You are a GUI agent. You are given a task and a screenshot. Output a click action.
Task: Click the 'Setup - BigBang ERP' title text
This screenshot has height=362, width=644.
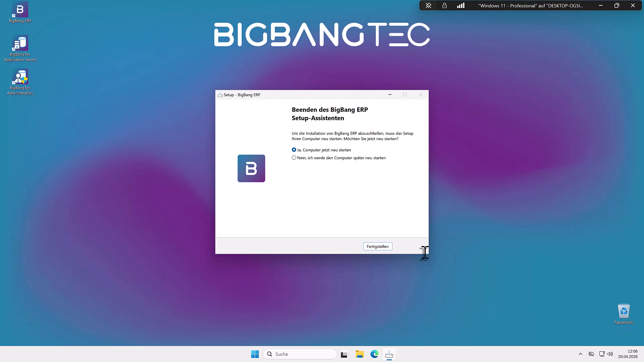242,95
